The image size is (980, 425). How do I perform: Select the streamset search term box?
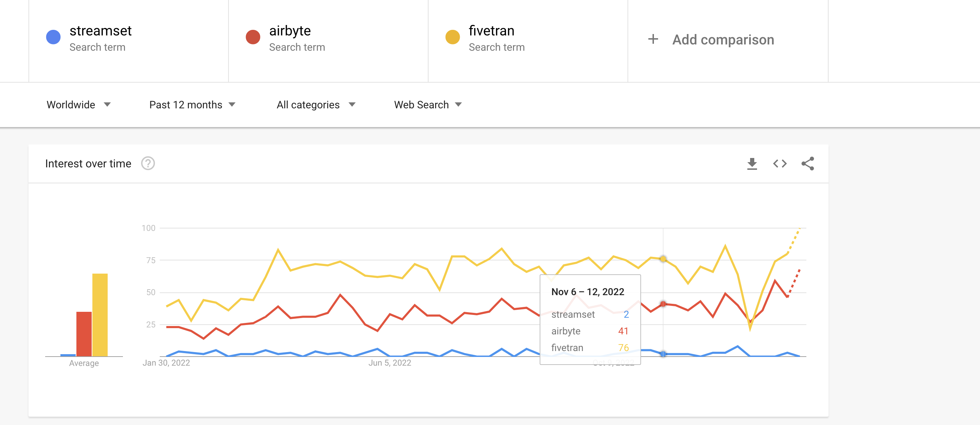[100, 31]
